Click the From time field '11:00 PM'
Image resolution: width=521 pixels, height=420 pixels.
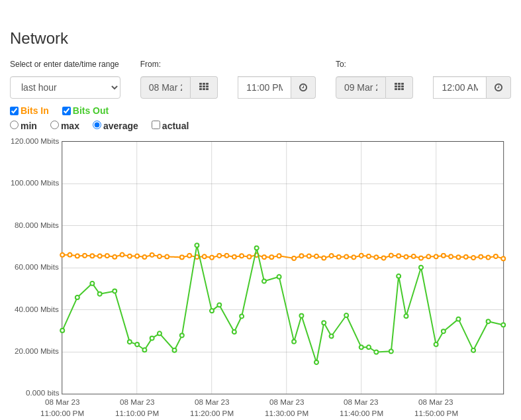point(265,87)
